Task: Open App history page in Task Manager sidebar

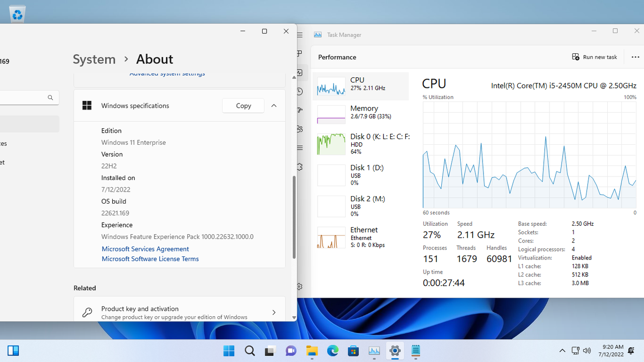Action: [300, 91]
